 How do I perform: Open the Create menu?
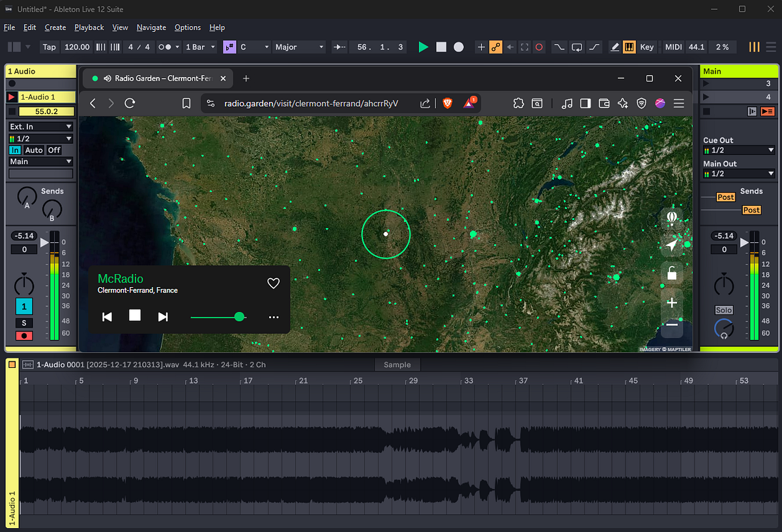click(55, 27)
